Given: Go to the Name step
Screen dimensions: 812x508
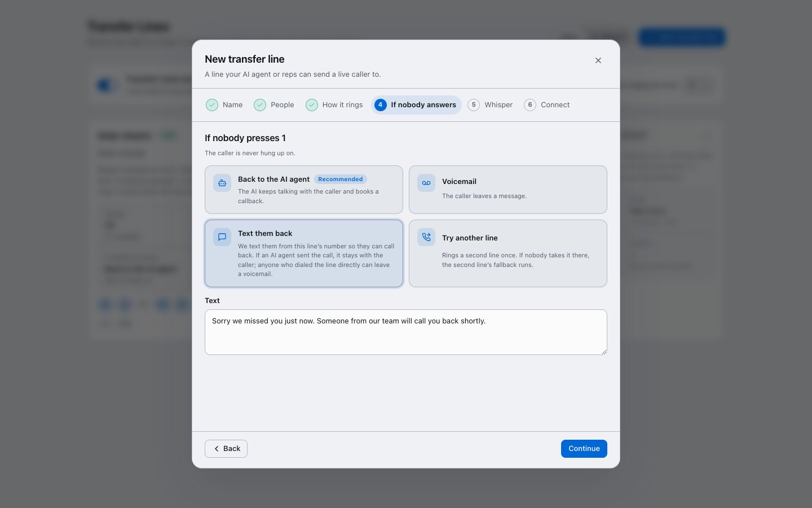Looking at the screenshot, I should (x=224, y=105).
